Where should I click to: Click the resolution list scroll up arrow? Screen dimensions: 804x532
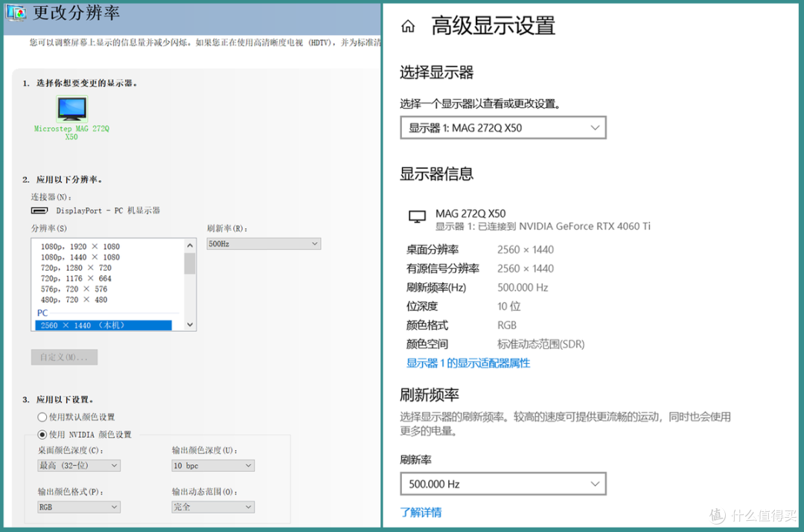pyautogui.click(x=190, y=246)
